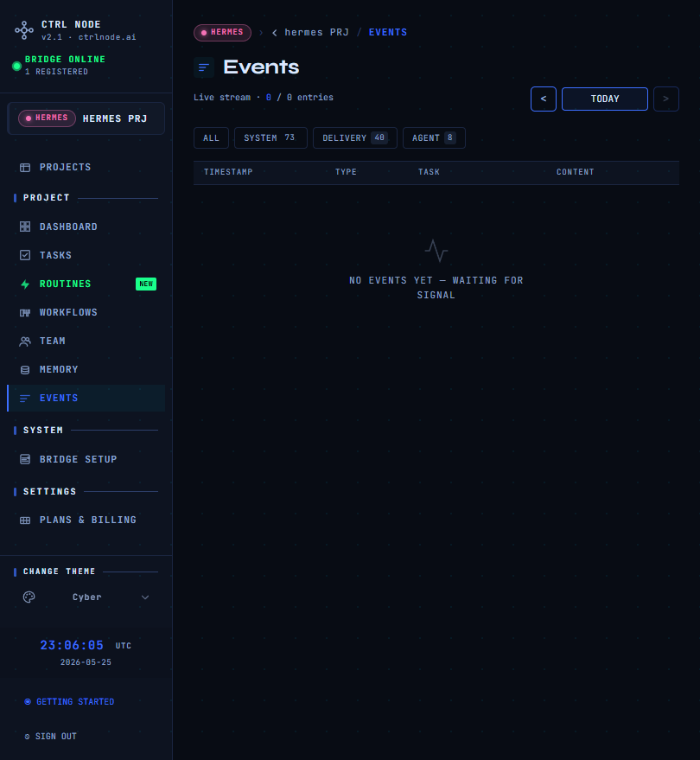The image size is (700, 760).
Task: Click the TYPE column header
Action: coord(346,172)
